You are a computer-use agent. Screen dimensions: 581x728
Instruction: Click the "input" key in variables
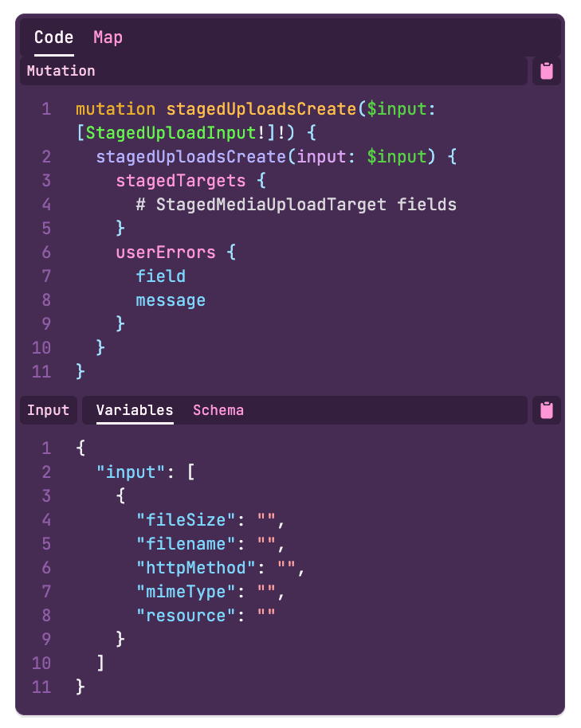[x=131, y=472]
